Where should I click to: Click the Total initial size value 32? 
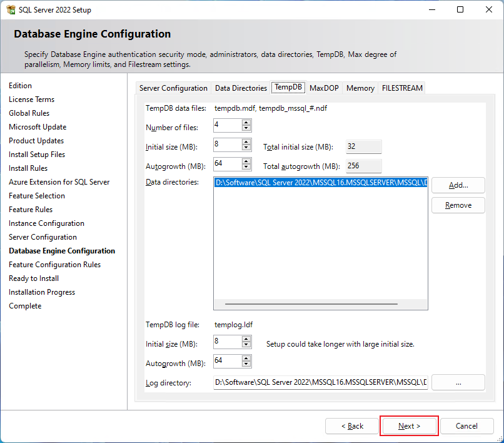click(363, 146)
